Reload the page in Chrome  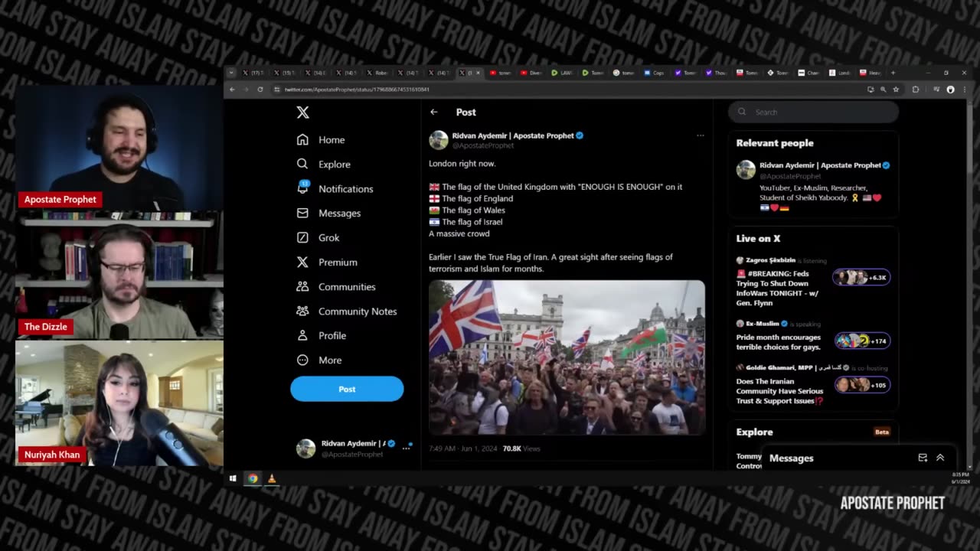[260, 90]
